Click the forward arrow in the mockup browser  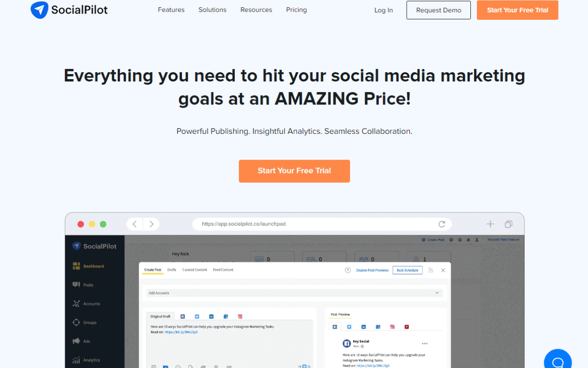(151, 224)
